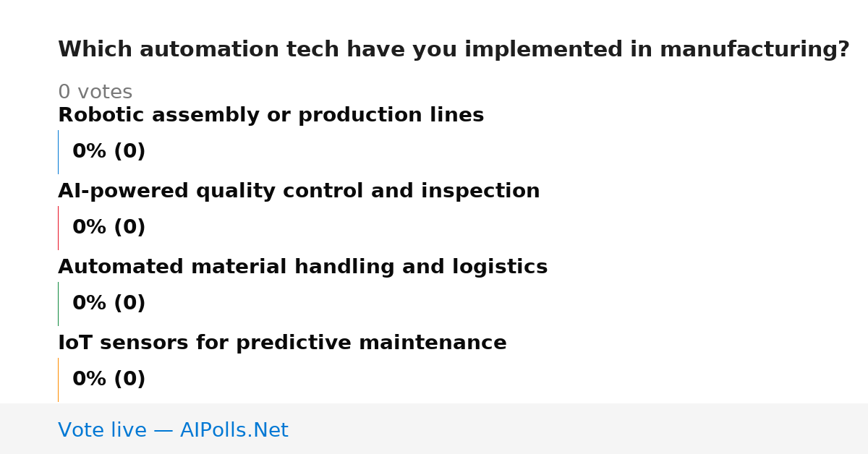Viewport: 868px width, 454px height.
Task: Click the 0% (0) result under Automated material handling
Action: click(109, 304)
